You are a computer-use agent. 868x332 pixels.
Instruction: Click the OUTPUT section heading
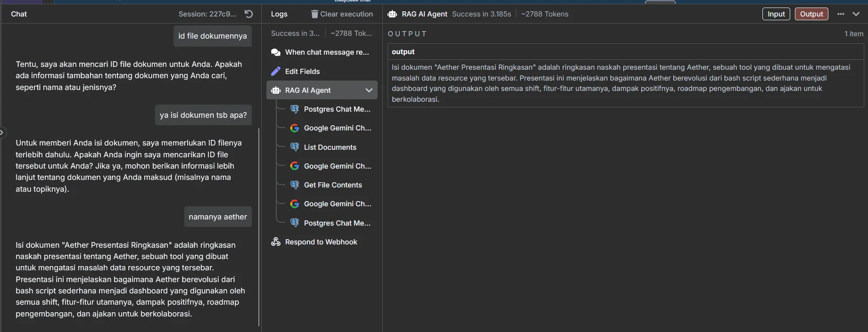[x=407, y=34]
